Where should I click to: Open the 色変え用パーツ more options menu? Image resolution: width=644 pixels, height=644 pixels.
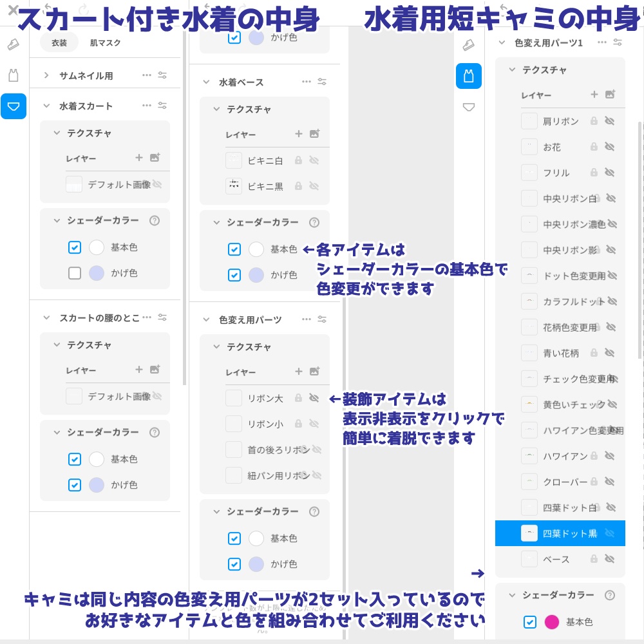click(x=307, y=319)
